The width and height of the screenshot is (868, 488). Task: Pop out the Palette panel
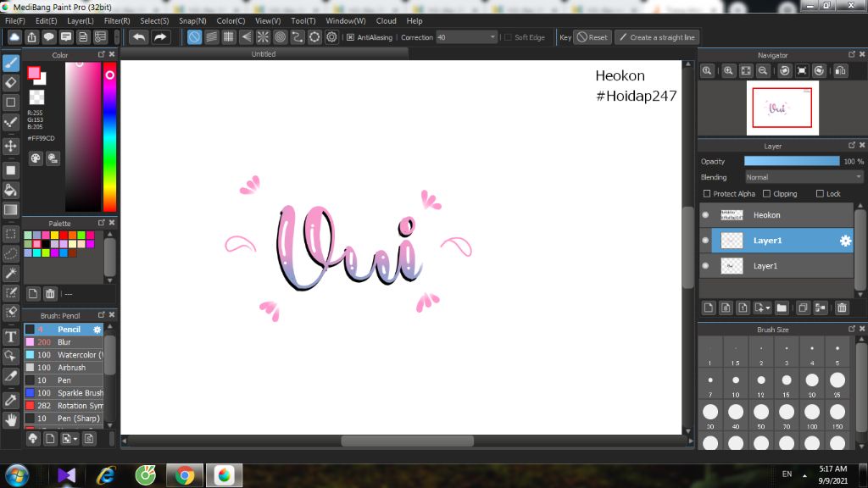(102, 223)
